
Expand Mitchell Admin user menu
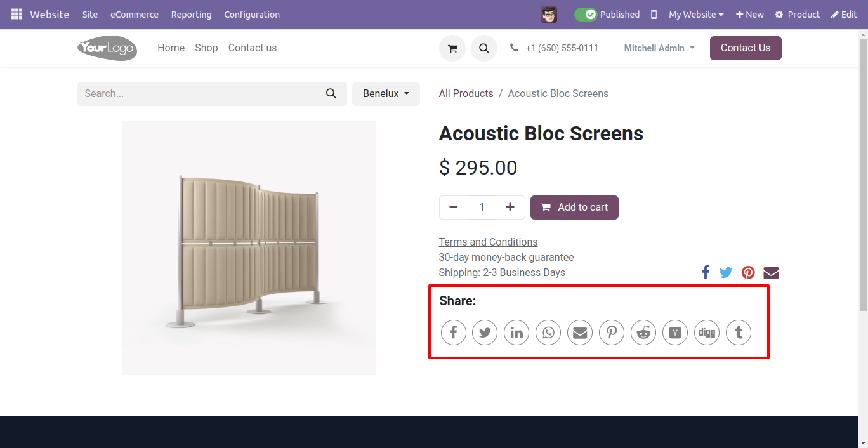click(x=659, y=48)
